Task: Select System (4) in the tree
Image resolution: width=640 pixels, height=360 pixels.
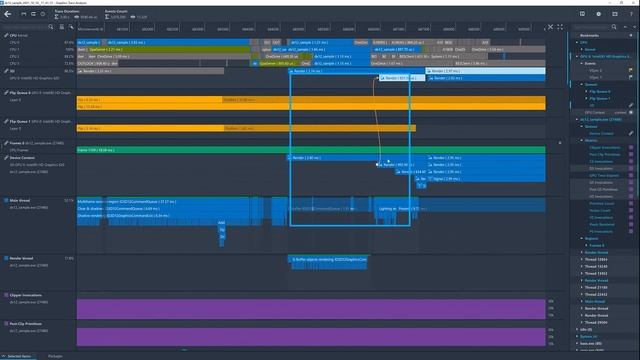Action: click(x=588, y=336)
